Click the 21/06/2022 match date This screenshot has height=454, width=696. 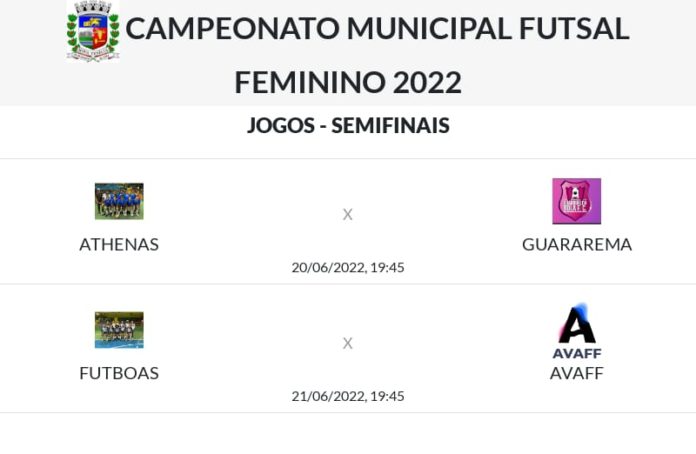pos(348,396)
